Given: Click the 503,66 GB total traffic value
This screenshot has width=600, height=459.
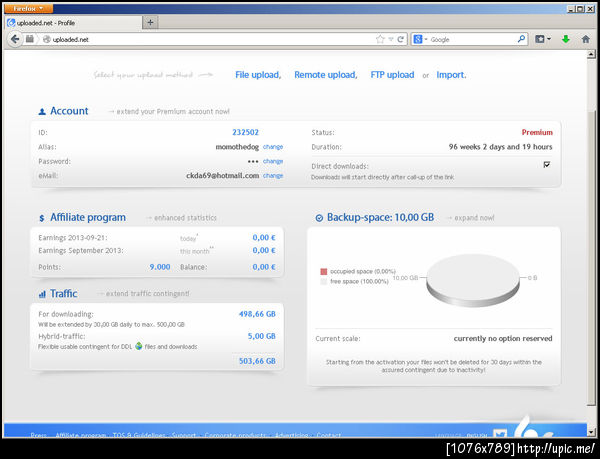Looking at the screenshot, I should point(257,361).
